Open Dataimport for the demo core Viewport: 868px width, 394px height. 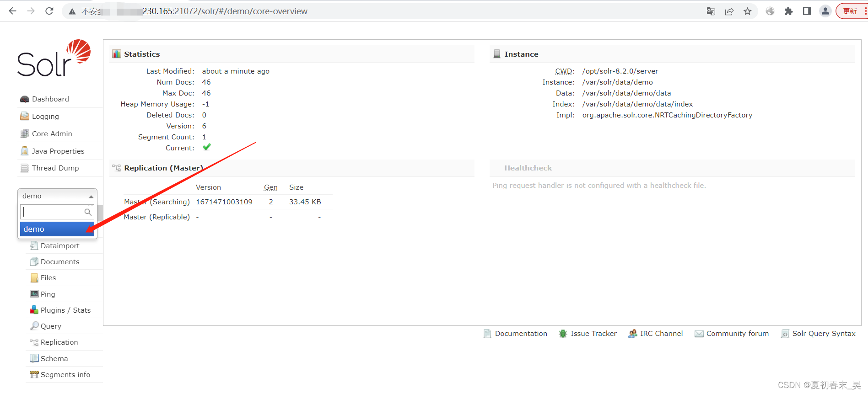60,246
